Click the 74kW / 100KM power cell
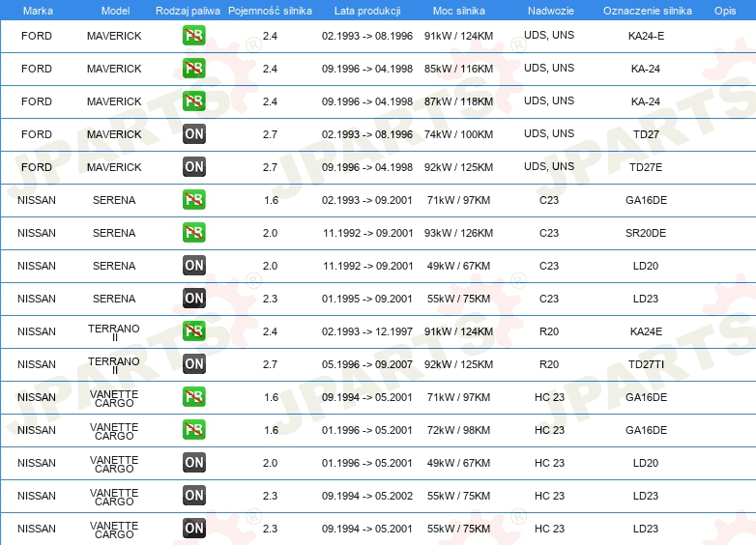The height and width of the screenshot is (545, 756). [458, 134]
